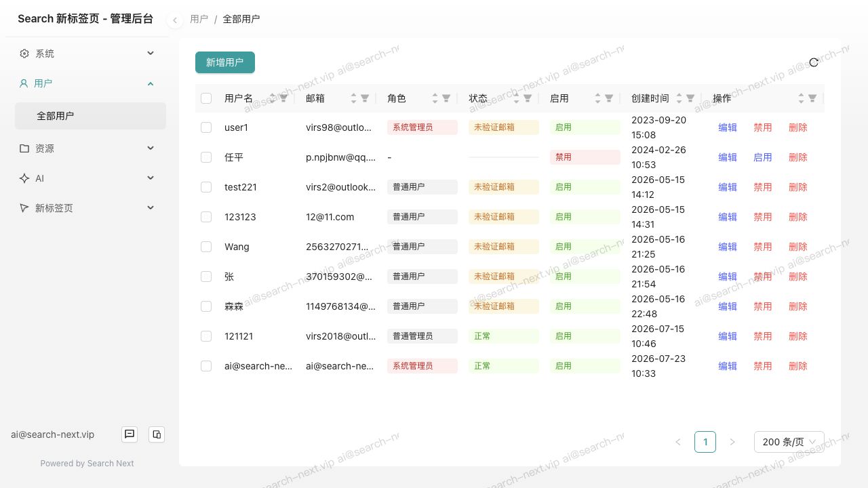The width and height of the screenshot is (868, 488).
Task: Click the folder icon next to 资源
Action: point(24,148)
